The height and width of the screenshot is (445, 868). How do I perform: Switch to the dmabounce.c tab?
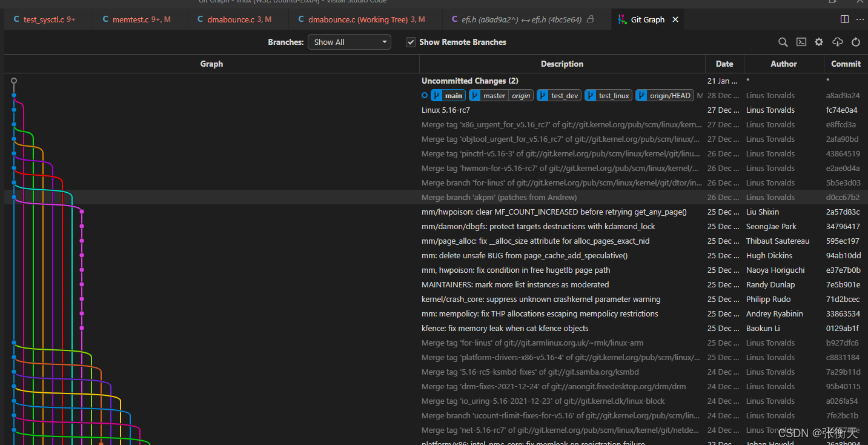[x=239, y=19]
